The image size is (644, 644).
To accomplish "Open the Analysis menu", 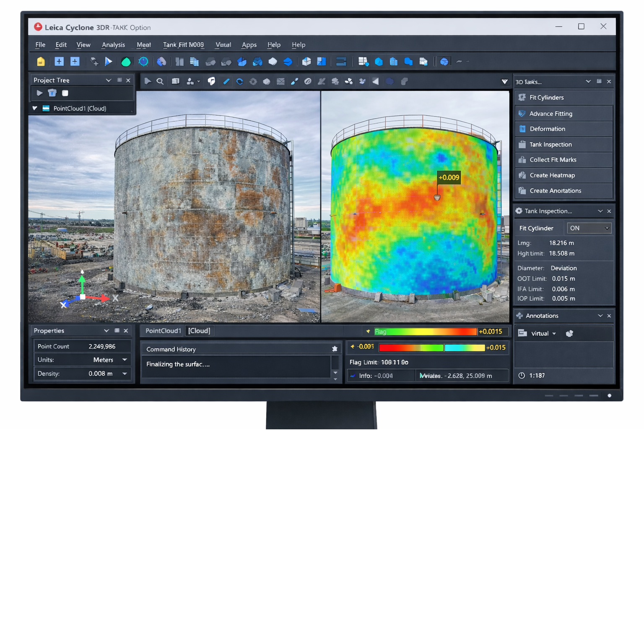I will pos(113,45).
